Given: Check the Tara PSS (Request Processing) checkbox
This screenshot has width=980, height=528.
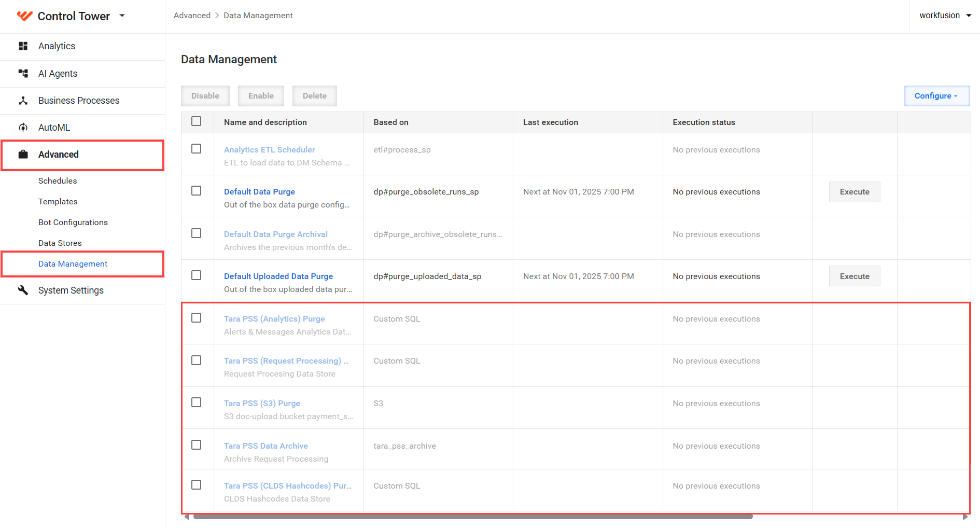Looking at the screenshot, I should (197, 360).
